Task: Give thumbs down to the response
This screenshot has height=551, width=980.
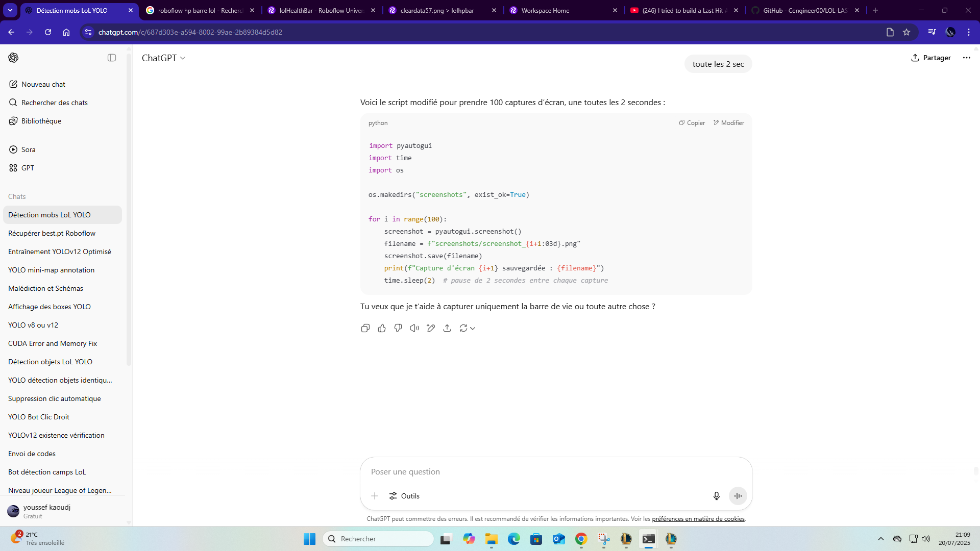Action: coord(398,328)
